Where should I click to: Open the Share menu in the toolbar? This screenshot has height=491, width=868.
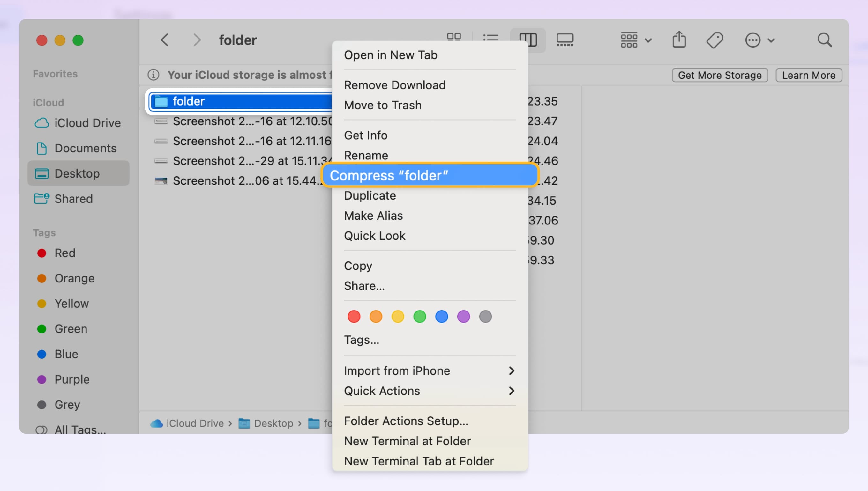pos(679,40)
